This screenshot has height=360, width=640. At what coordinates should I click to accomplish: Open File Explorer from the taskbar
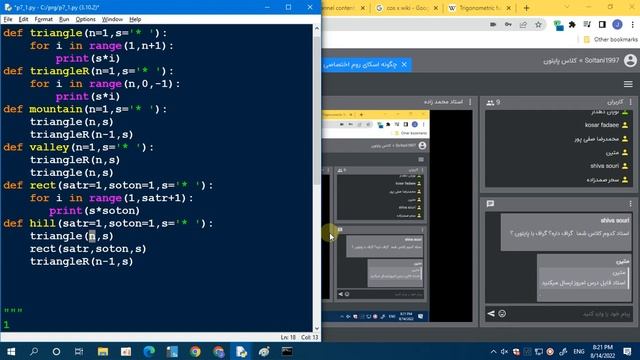pyautogui.click(x=102, y=351)
